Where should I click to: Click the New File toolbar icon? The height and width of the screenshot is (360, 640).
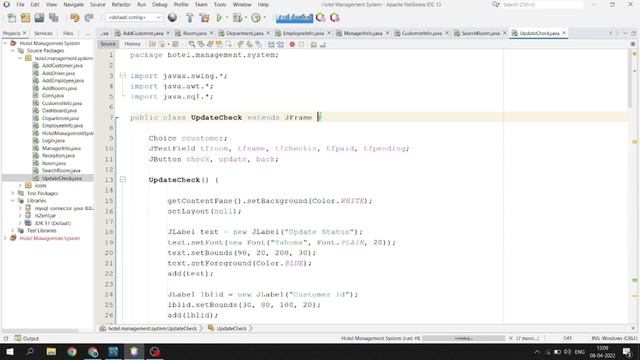point(12,18)
